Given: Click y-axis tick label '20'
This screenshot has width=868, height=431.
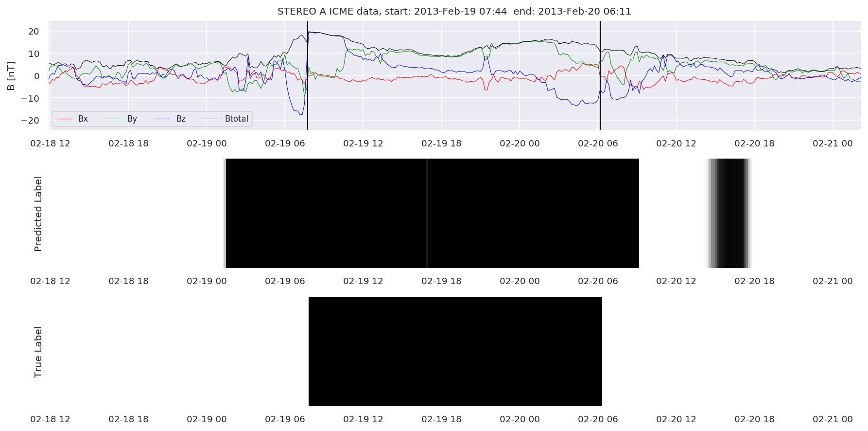Looking at the screenshot, I should (34, 32).
